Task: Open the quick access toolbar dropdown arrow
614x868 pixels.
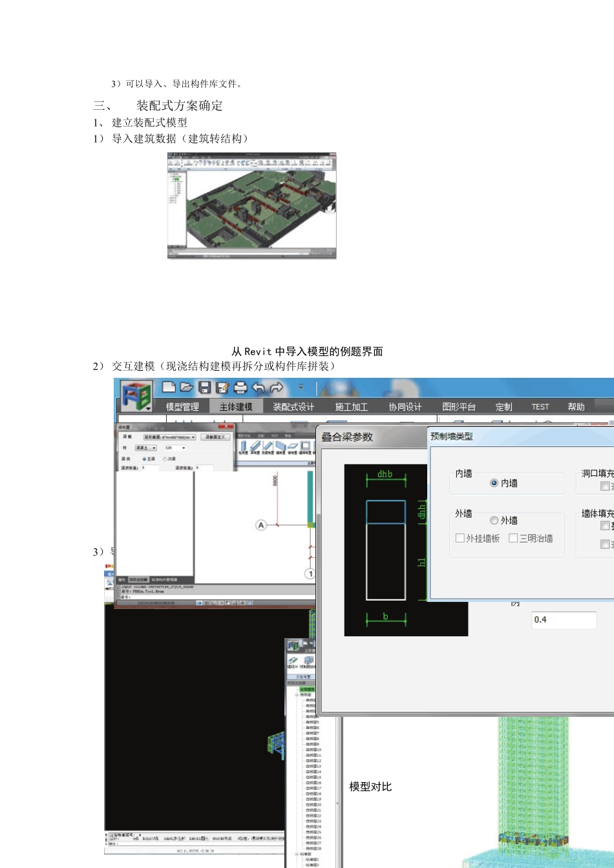Action: click(301, 387)
